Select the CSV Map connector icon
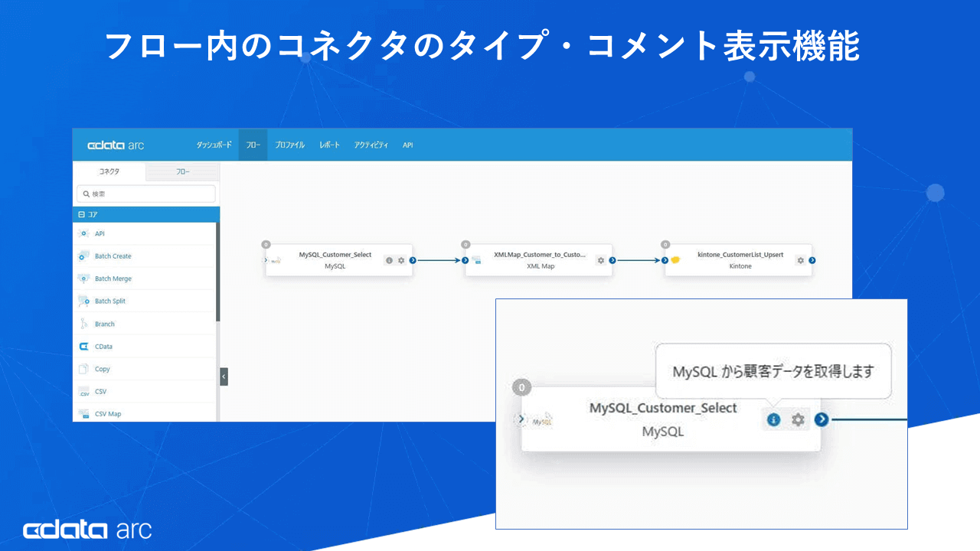The image size is (980, 551). coord(84,413)
